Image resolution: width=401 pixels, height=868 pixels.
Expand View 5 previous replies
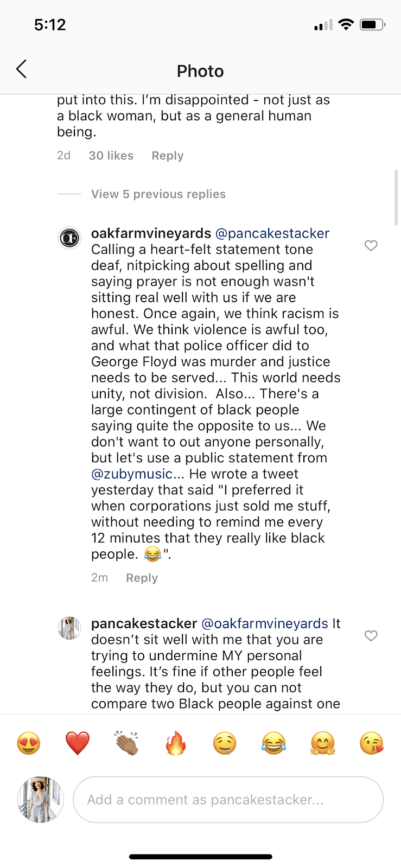point(158,194)
